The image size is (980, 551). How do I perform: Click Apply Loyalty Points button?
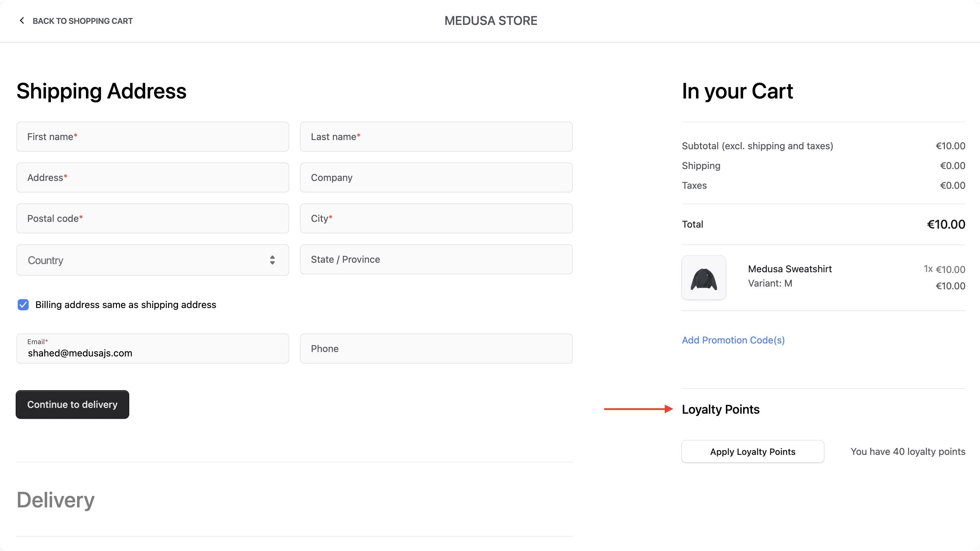coord(753,451)
